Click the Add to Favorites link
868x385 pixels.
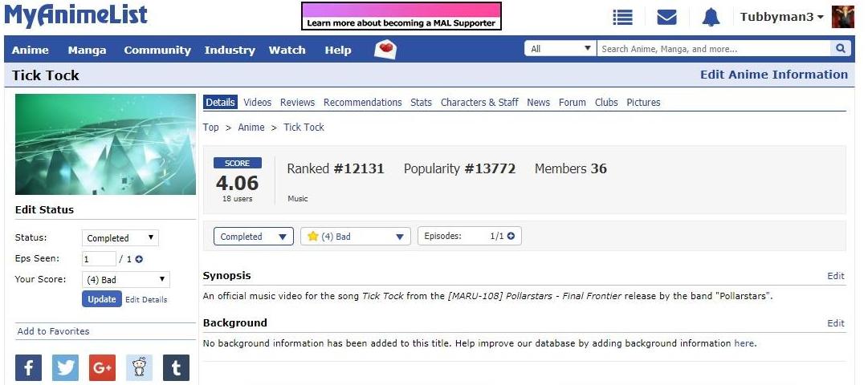tap(53, 331)
